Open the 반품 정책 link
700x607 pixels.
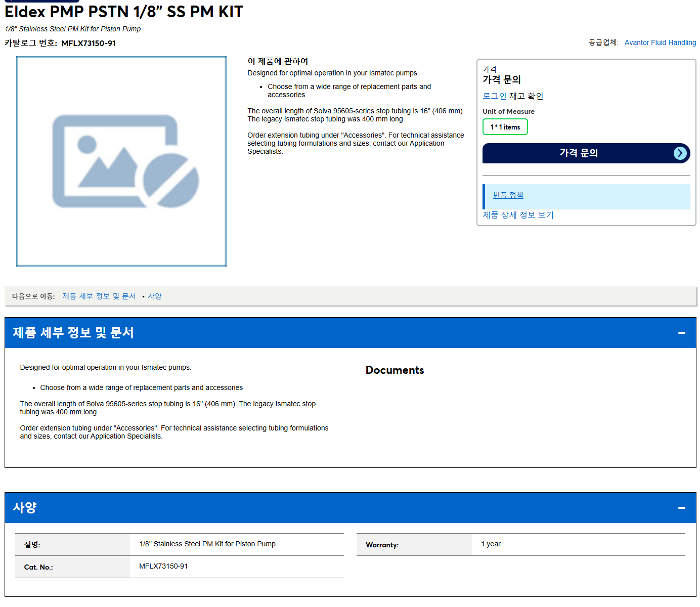pyautogui.click(x=508, y=195)
